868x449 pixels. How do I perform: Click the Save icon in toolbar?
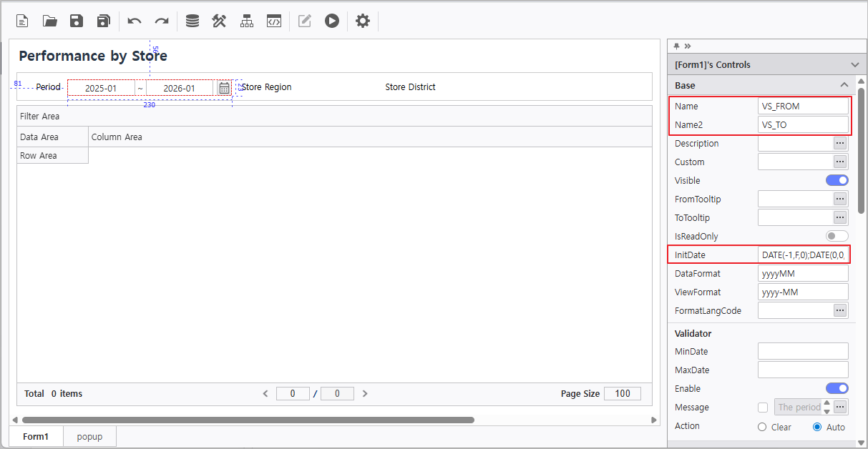coord(77,21)
